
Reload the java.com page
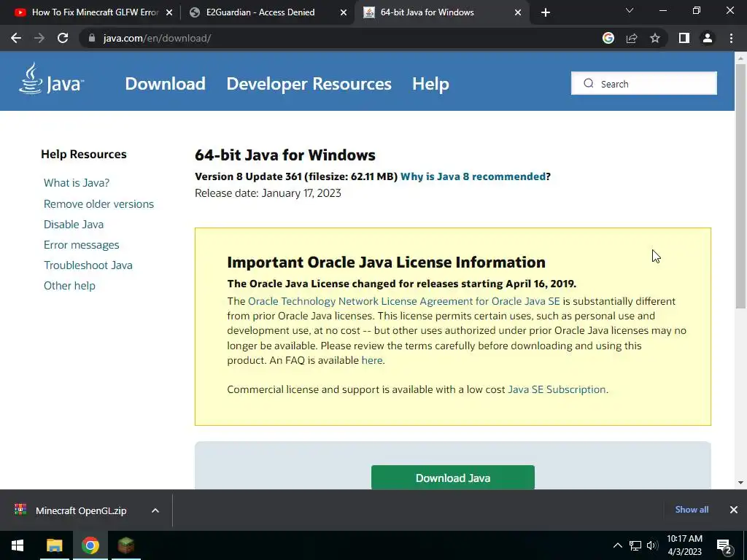tap(63, 38)
